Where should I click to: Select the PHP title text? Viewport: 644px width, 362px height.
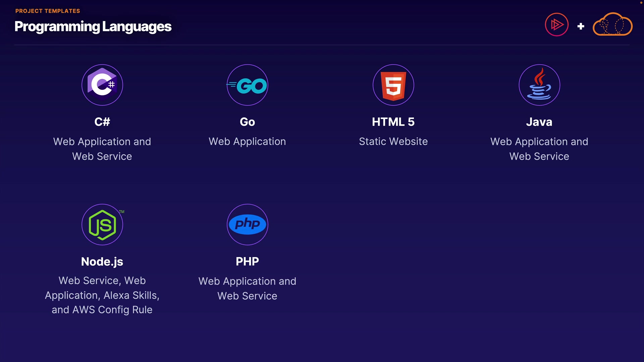[248, 261]
